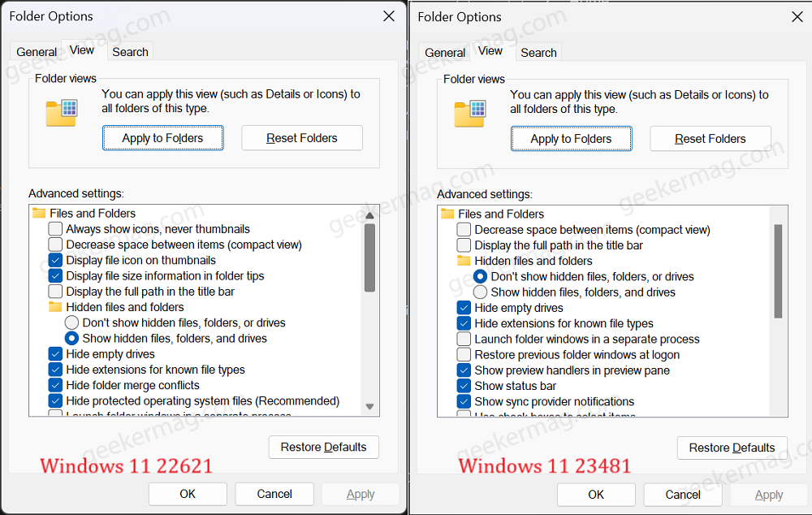Select Hidden files and folders label, right window
Image resolution: width=812 pixels, height=515 pixels.
[533, 261]
